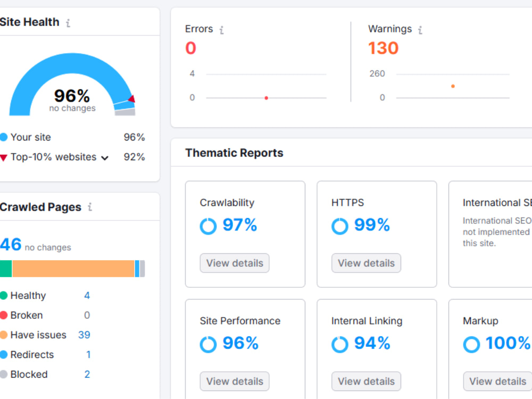Viewport: 532px width, 399px height.
Task: Open View details for Markup
Action: (497, 381)
